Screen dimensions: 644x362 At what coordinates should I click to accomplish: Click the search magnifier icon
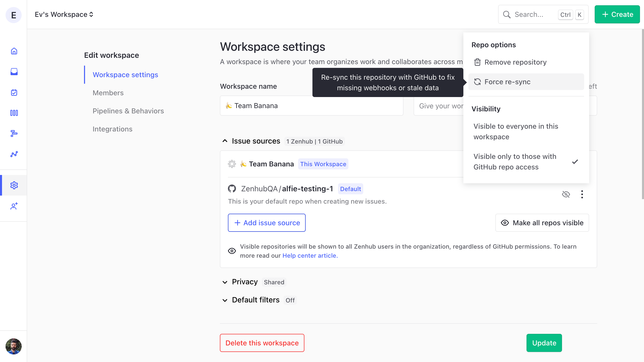pyautogui.click(x=507, y=15)
